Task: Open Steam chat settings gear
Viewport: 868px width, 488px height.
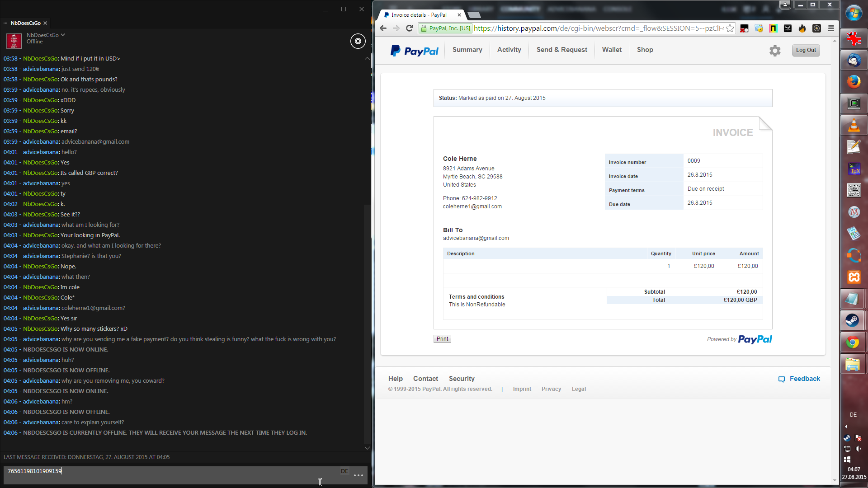Action: tap(358, 41)
